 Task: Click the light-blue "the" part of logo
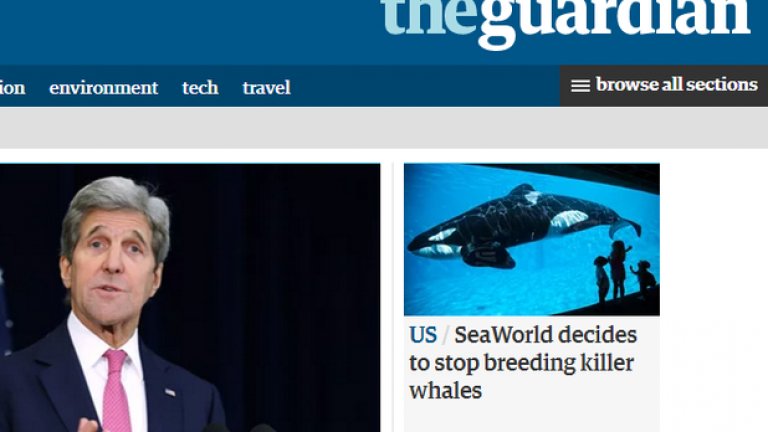pos(429,17)
